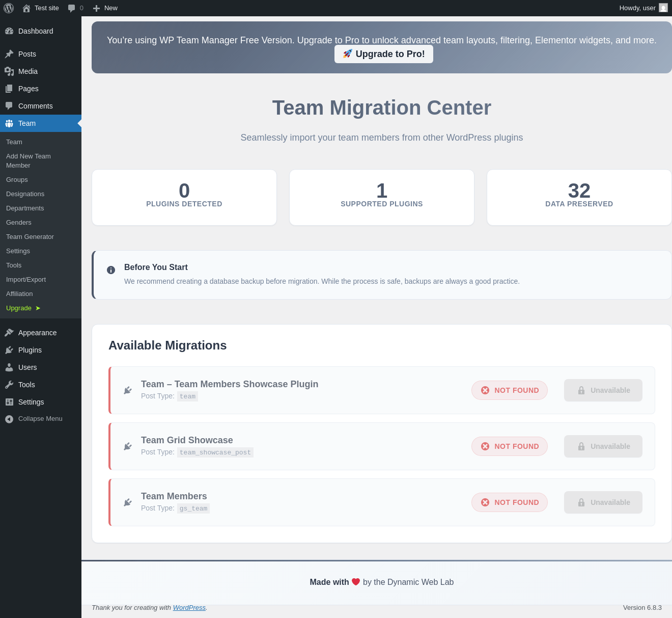Click the red heart icon in footer

[x=356, y=582]
